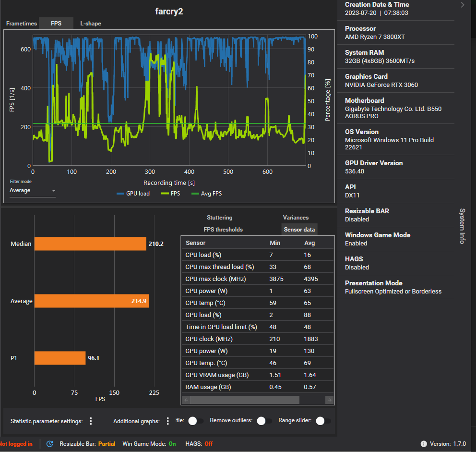This screenshot has height=452, width=476.
Task: Click the info icon beside Version
Action: (424, 444)
